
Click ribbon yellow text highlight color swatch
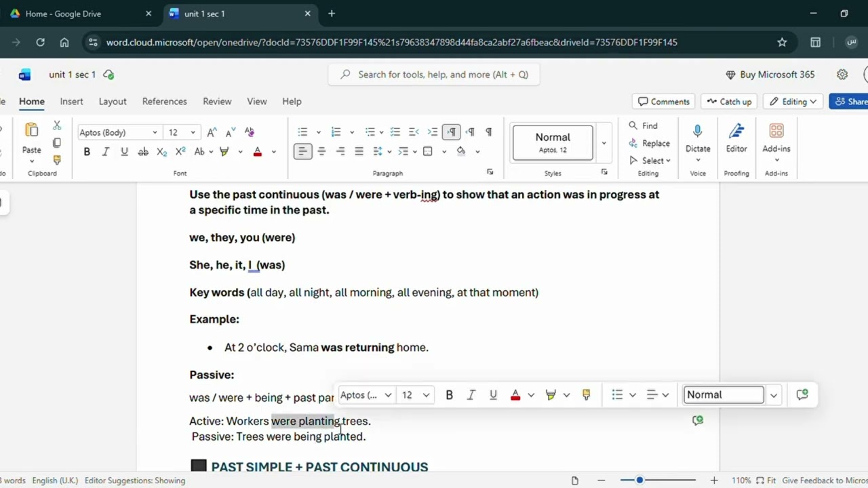click(x=224, y=152)
